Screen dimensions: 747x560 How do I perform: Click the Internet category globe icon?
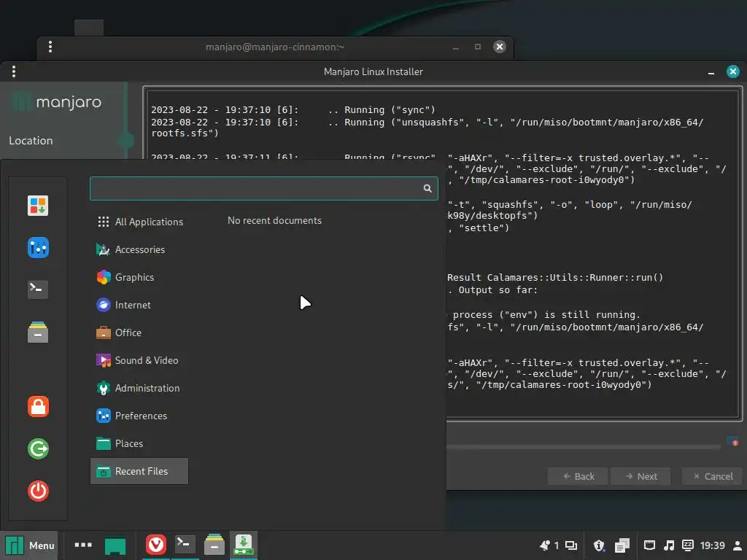[x=104, y=305]
